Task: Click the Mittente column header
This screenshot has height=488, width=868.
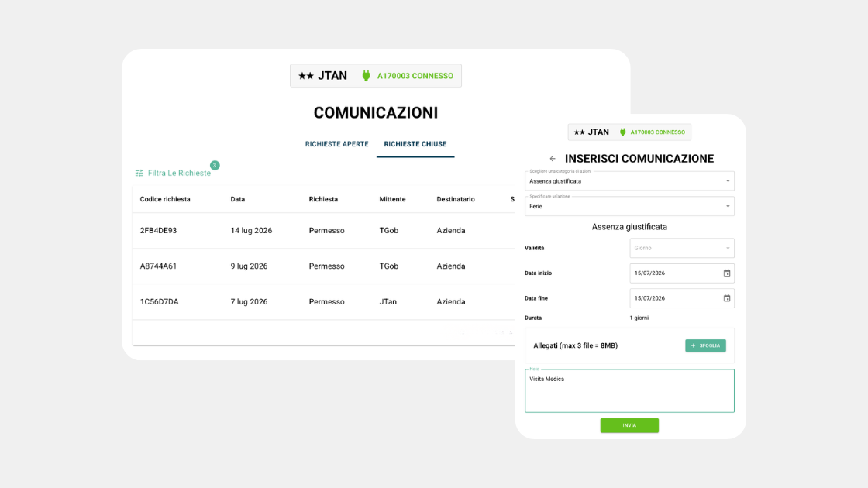Action: (x=392, y=199)
